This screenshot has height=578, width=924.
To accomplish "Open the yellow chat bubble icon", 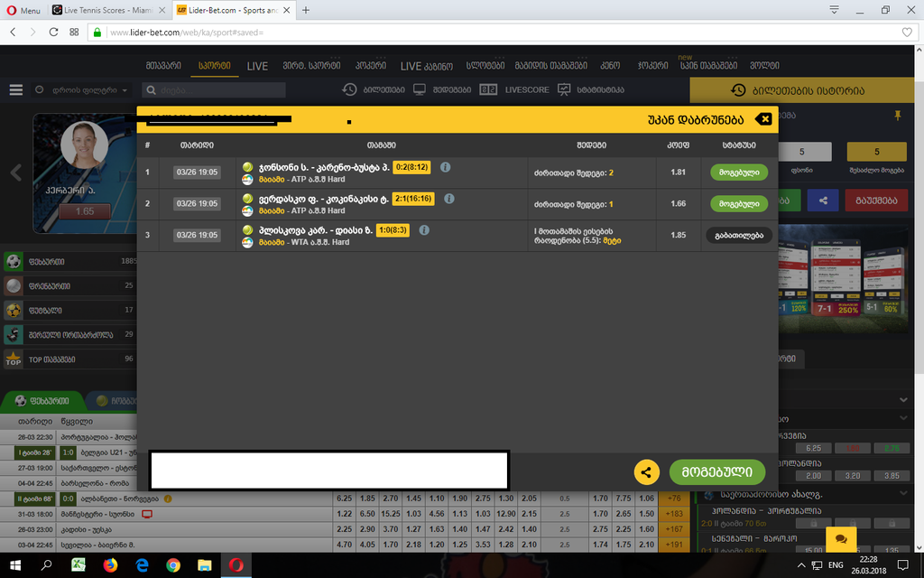I will coord(841,539).
